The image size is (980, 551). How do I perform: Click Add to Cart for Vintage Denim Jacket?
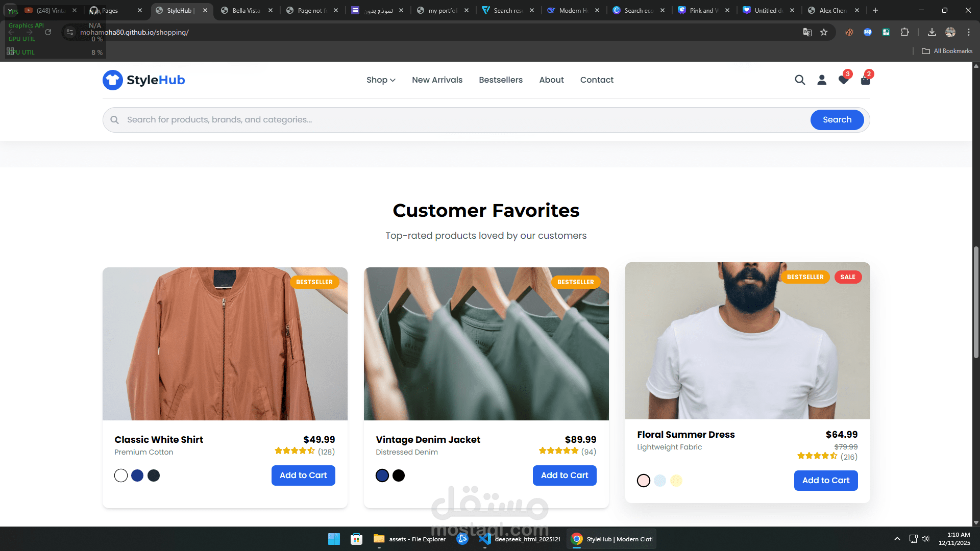click(x=565, y=475)
